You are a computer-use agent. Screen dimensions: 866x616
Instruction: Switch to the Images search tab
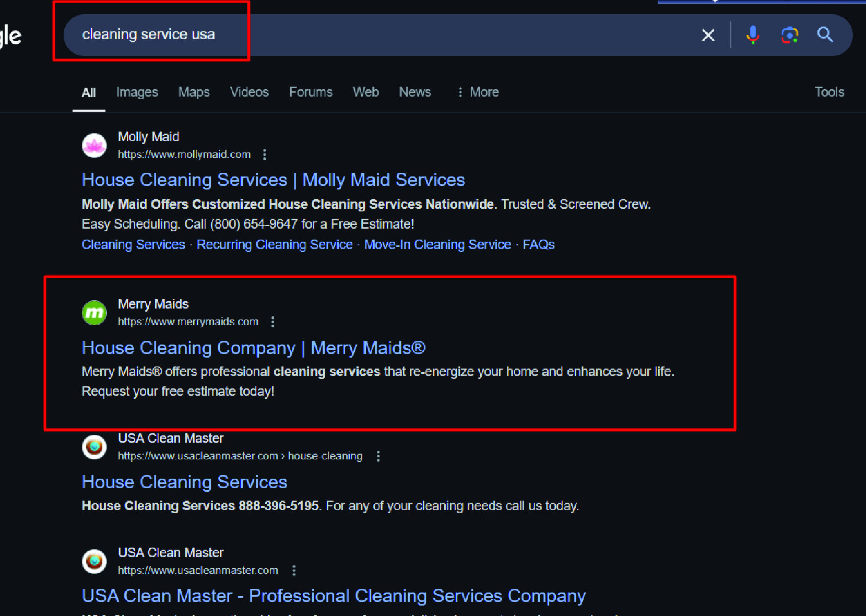137,92
